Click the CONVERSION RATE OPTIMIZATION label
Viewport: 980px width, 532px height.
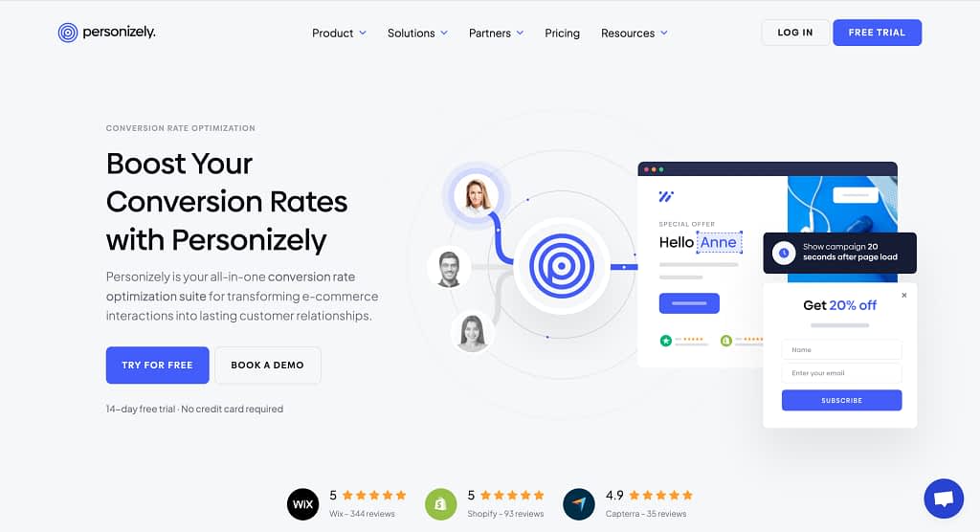[x=181, y=128]
